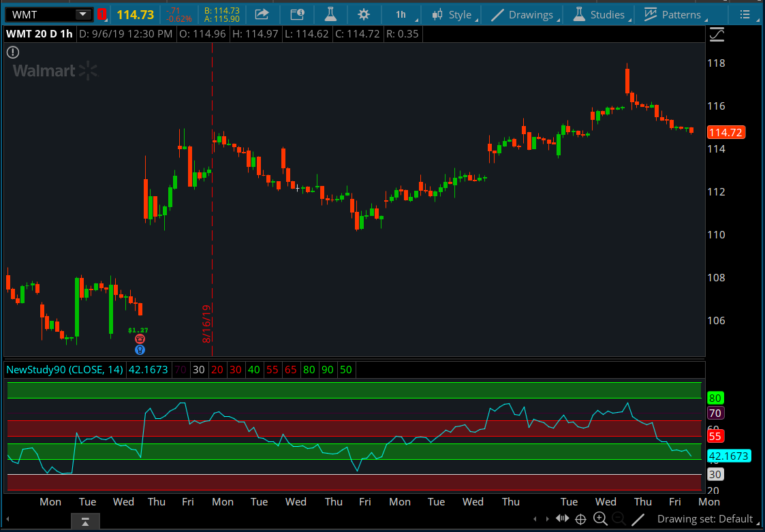Open the Drawing set: Default dropdown
The width and height of the screenshot is (765, 532).
coord(707,519)
